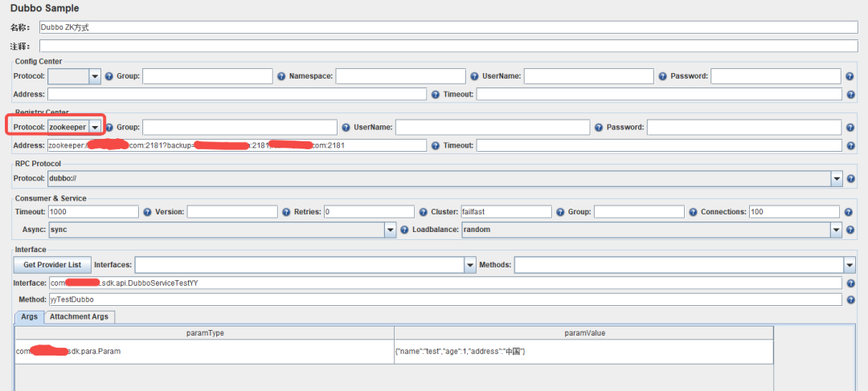868x391 pixels.
Task: Switch to Args tab
Action: click(x=30, y=317)
